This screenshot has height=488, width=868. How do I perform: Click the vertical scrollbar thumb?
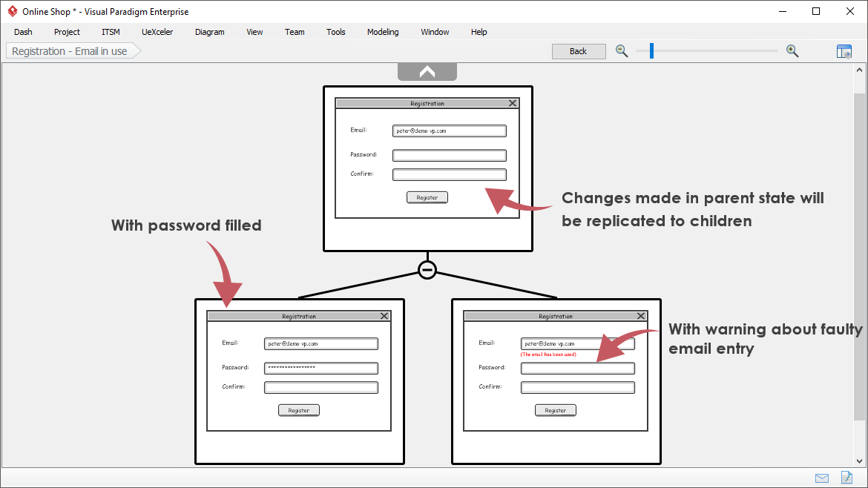[x=859, y=257]
